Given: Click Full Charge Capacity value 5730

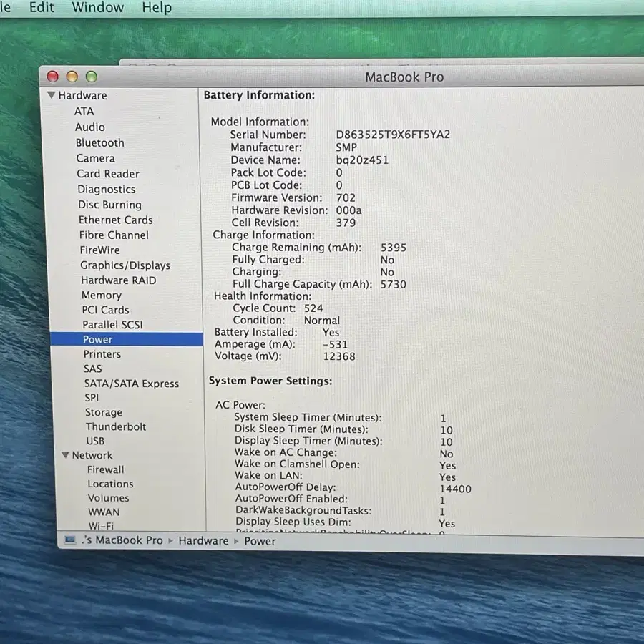Looking at the screenshot, I should point(393,284).
